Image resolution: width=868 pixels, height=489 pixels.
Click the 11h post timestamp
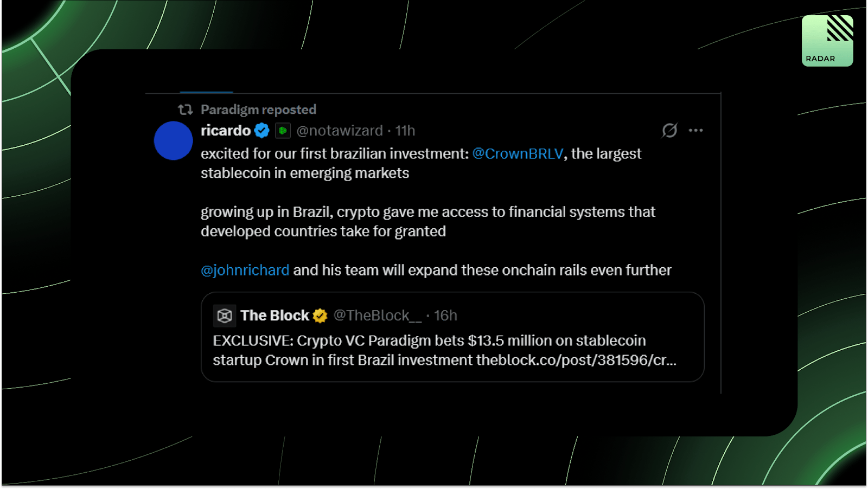[x=405, y=131]
